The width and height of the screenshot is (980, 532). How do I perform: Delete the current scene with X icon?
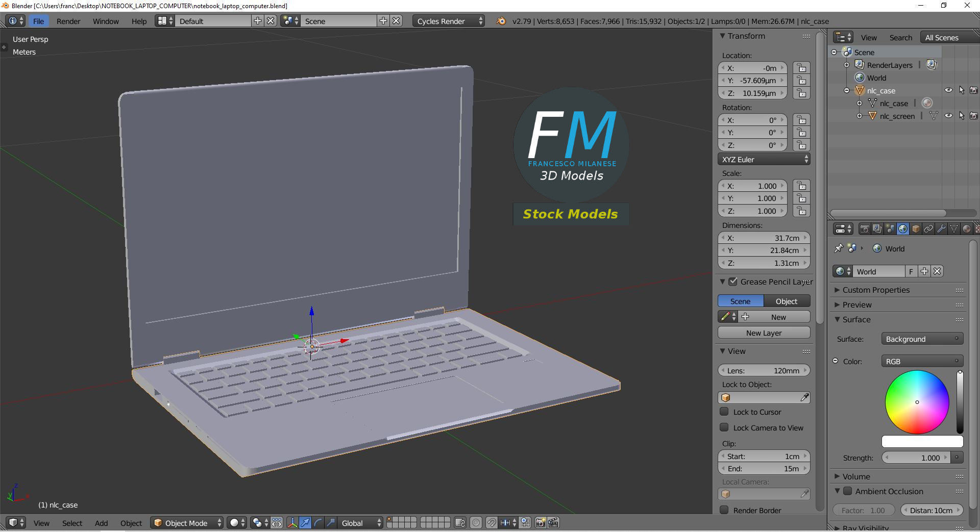[396, 21]
